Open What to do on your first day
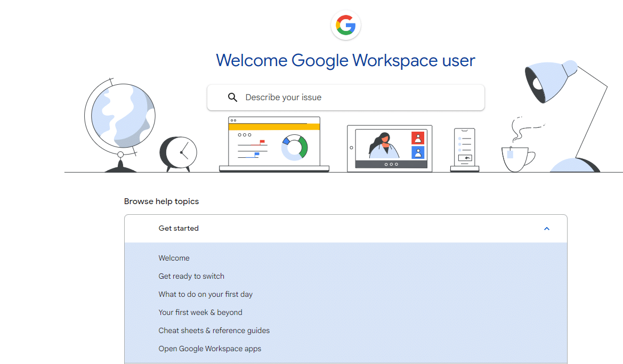Image resolution: width=623 pixels, height=364 pixels. coord(205,295)
